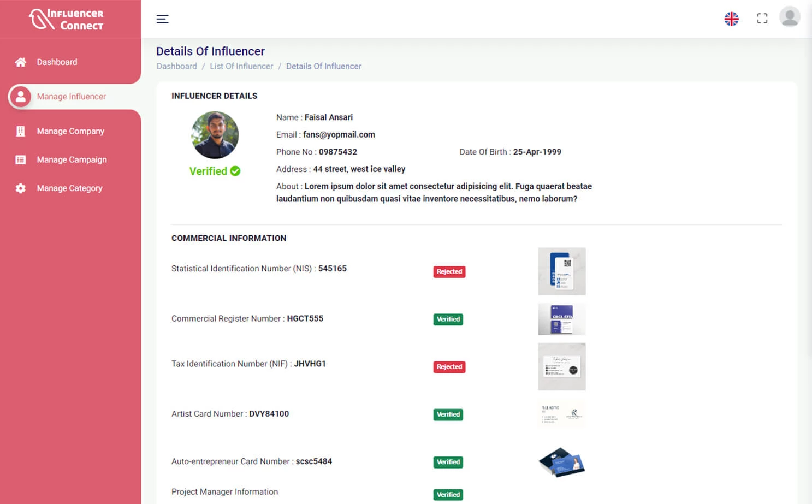The width and height of the screenshot is (812, 504).
Task: View the Faisal Ansari profile photo
Action: pyautogui.click(x=215, y=135)
